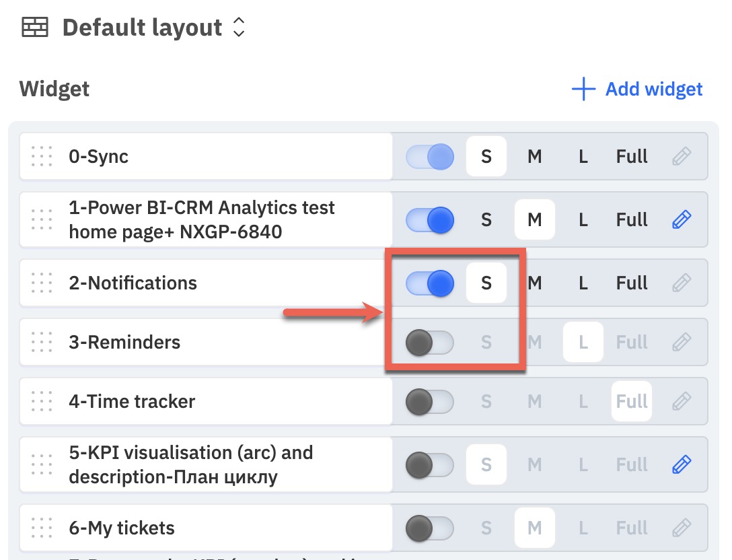
Task: Click the drag handle of 4-Time tracker widget
Action: (42, 401)
